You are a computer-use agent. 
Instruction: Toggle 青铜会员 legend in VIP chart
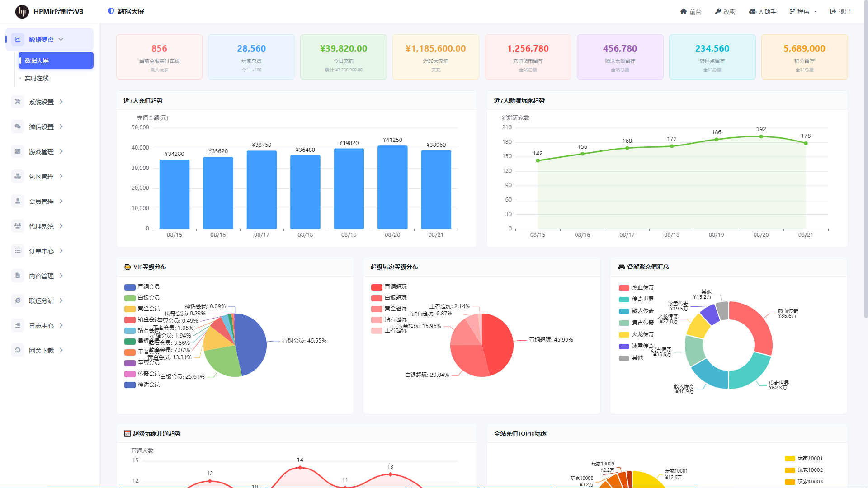click(142, 287)
